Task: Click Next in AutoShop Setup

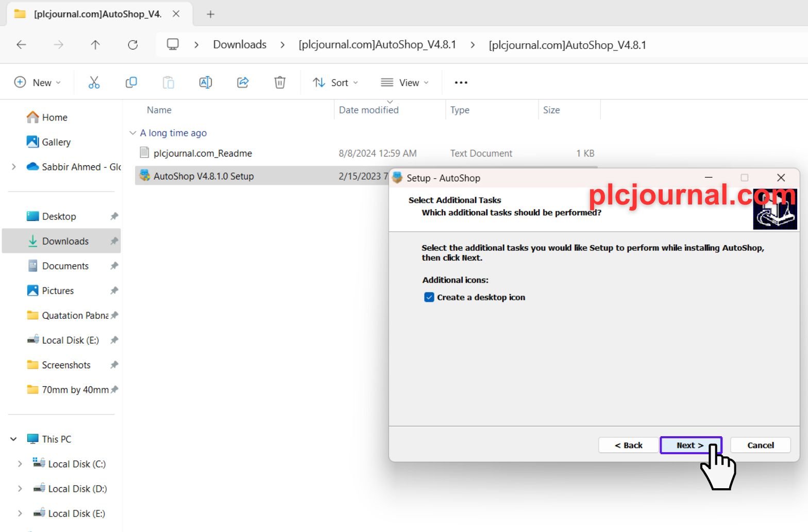Action: [x=691, y=445]
